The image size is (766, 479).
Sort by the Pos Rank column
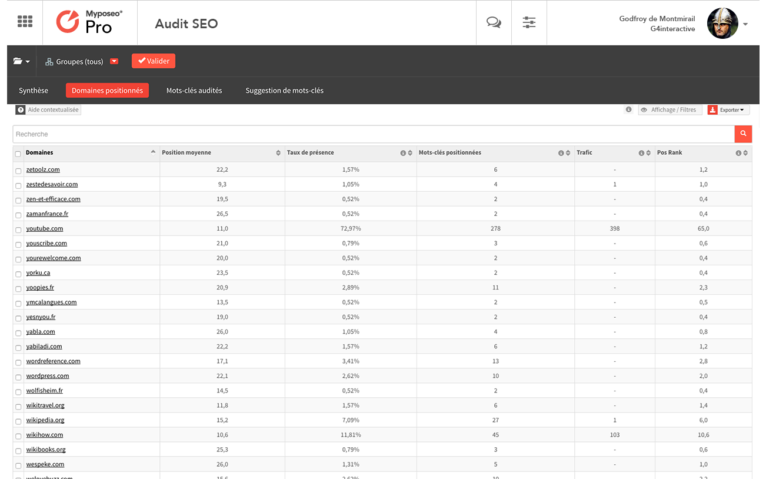(x=745, y=153)
